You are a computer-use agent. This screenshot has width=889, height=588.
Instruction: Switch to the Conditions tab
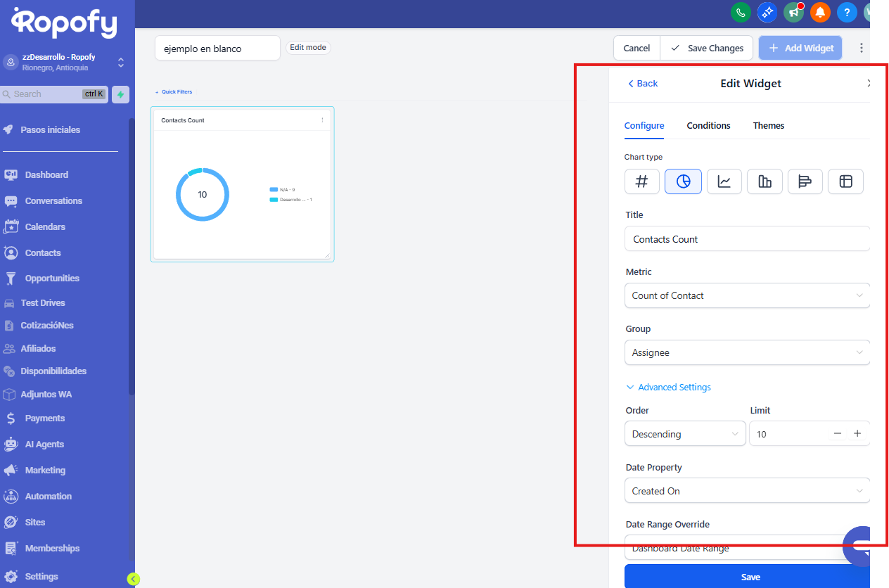[x=708, y=125]
